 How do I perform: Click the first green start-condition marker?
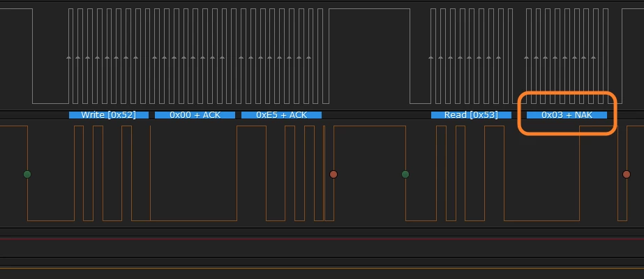click(x=27, y=174)
